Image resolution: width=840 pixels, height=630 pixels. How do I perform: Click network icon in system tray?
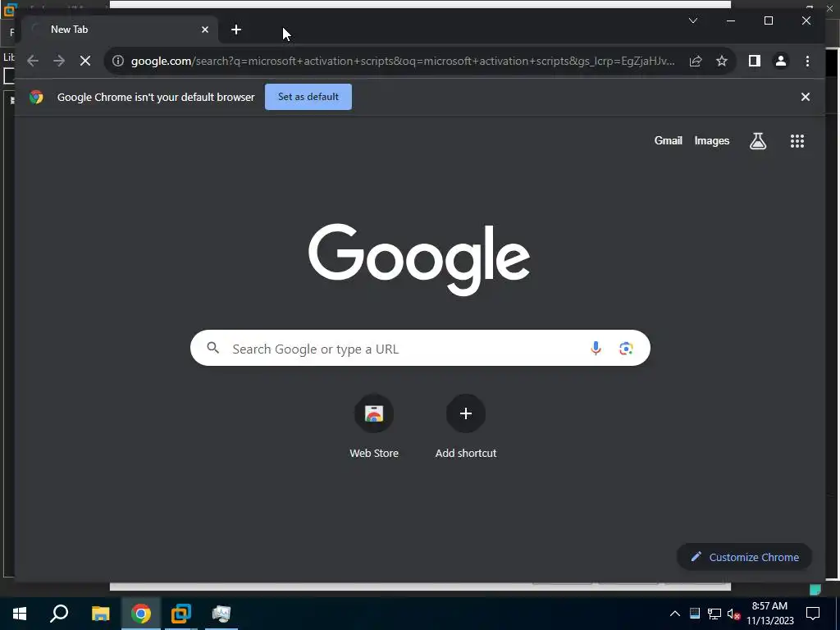click(714, 614)
